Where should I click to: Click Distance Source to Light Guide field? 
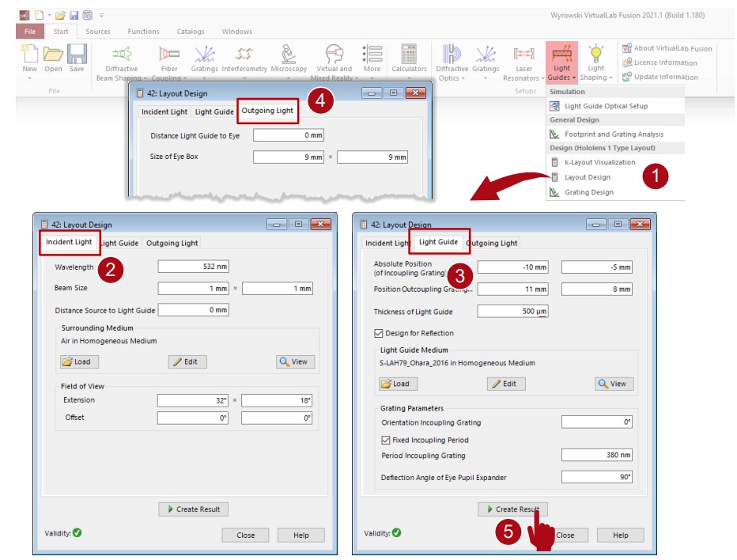193,310
